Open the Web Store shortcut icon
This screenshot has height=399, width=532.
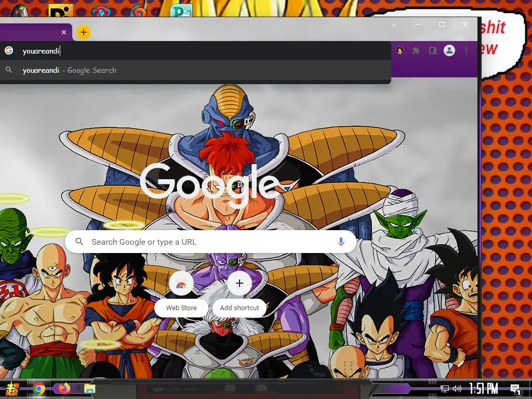[181, 283]
